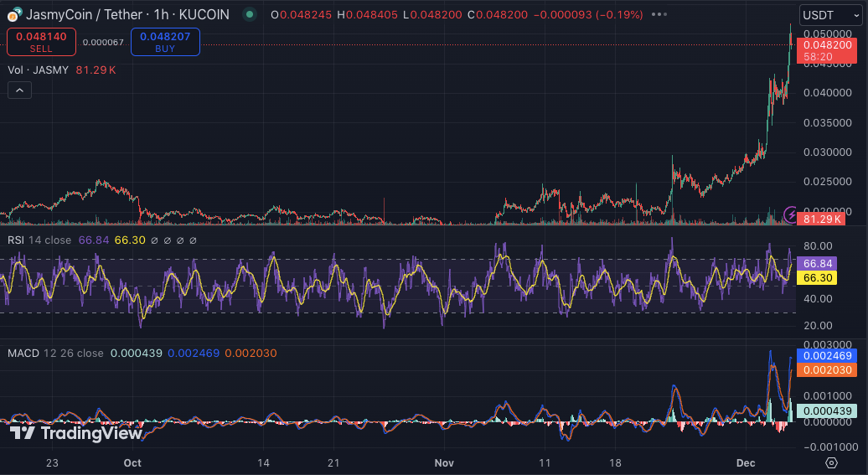Click the 80.00 RSI axis label
Viewport: 868px width, 475px height.
[x=819, y=245]
